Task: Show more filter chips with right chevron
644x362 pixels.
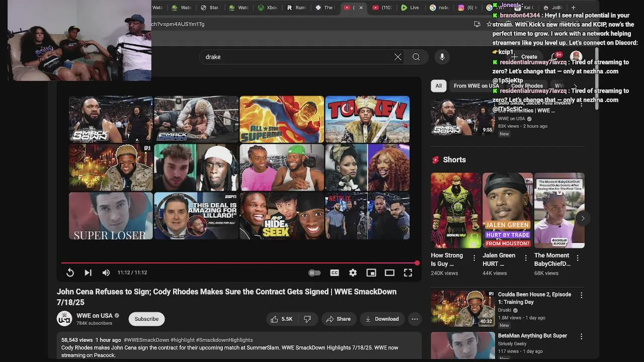Action: pos(575,86)
